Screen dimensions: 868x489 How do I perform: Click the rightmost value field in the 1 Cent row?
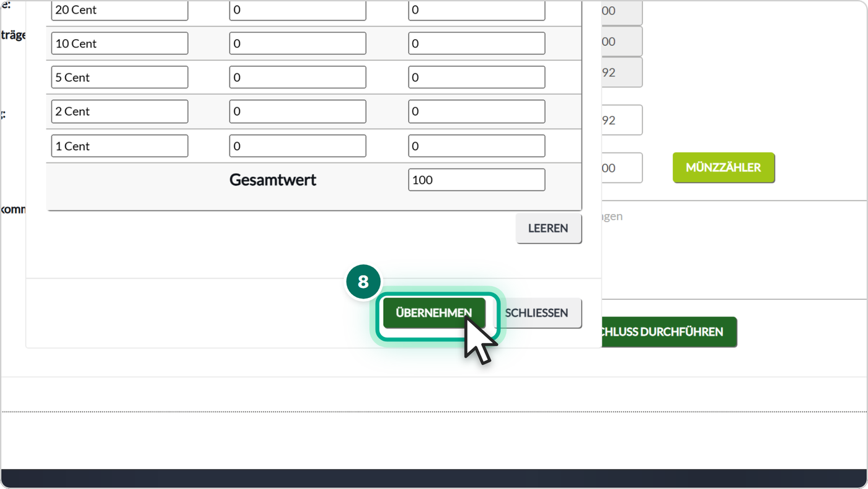pyautogui.click(x=477, y=146)
